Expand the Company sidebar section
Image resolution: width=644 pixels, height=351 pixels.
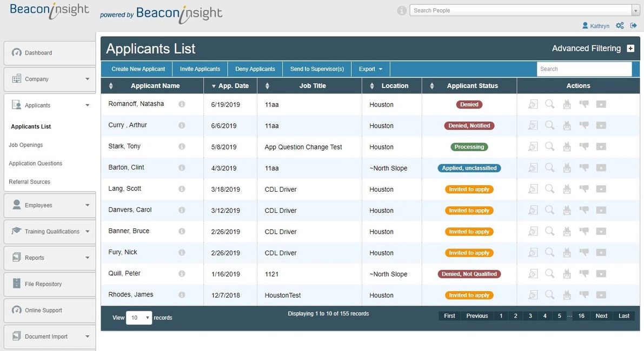point(87,79)
